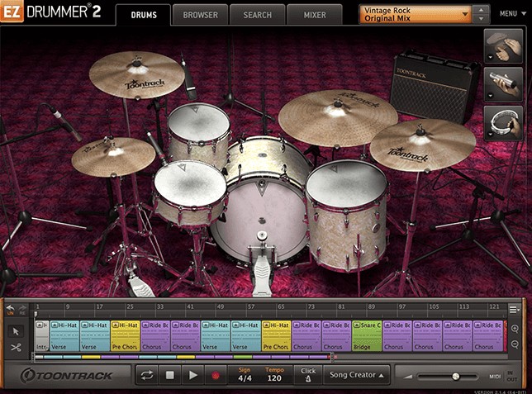Select the green Bridge song block
Viewport: 532px width, 394px height.
[367, 336]
